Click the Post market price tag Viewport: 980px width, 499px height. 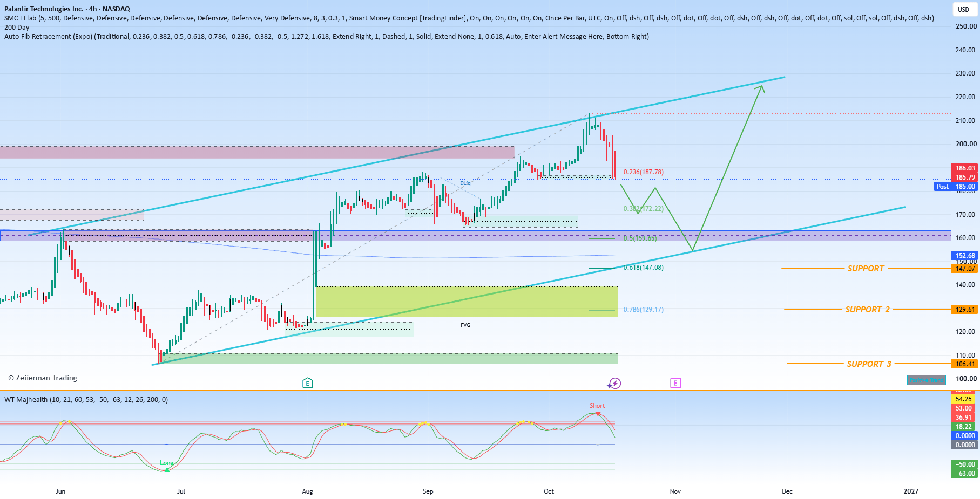coord(943,187)
